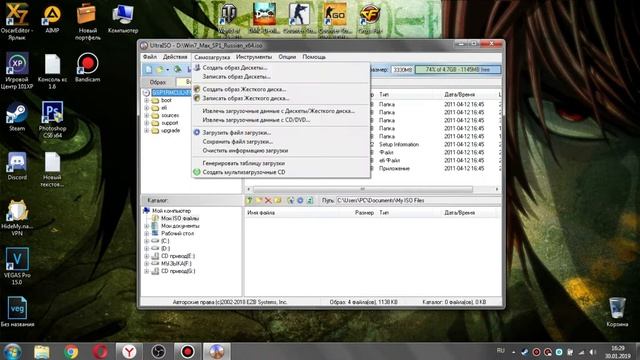Select the (D:) drive in catalog
The width and height of the screenshot is (640, 360).
click(165, 249)
